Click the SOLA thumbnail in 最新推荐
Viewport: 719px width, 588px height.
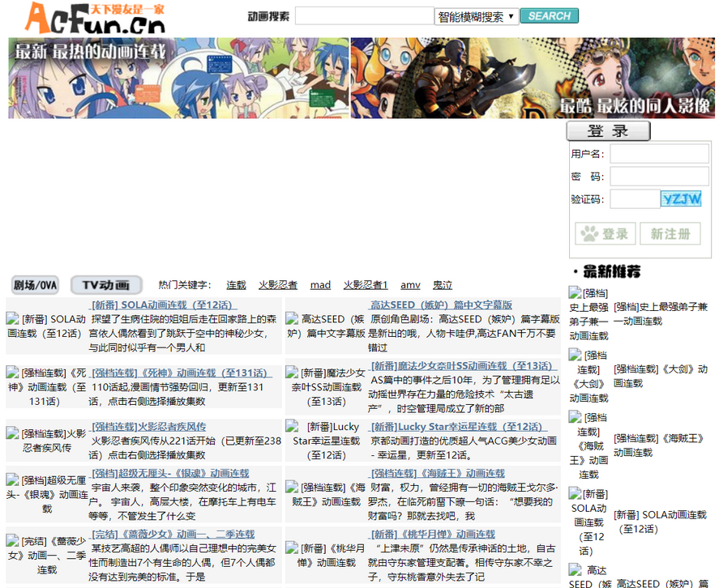[x=588, y=522]
